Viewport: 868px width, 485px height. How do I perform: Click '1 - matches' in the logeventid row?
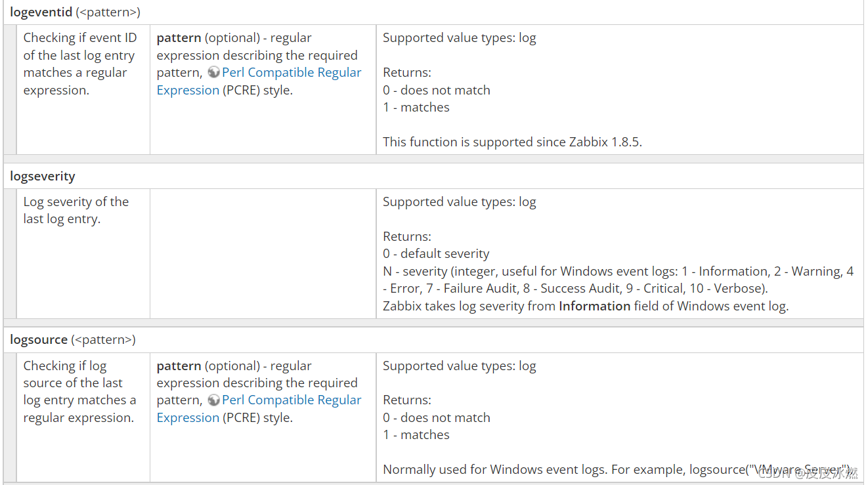point(416,108)
